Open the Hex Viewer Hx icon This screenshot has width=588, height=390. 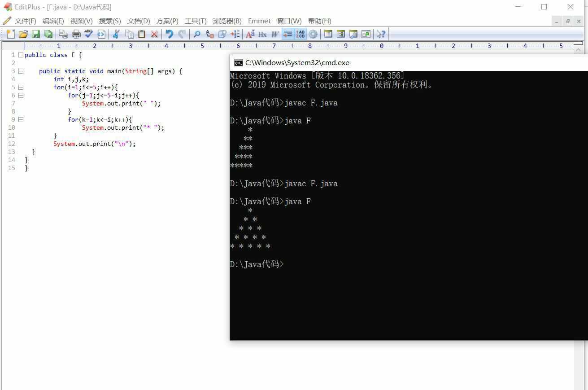tap(262, 34)
